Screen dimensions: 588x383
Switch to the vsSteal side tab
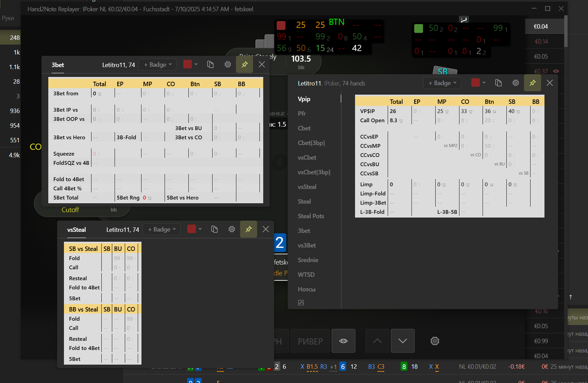coord(307,187)
